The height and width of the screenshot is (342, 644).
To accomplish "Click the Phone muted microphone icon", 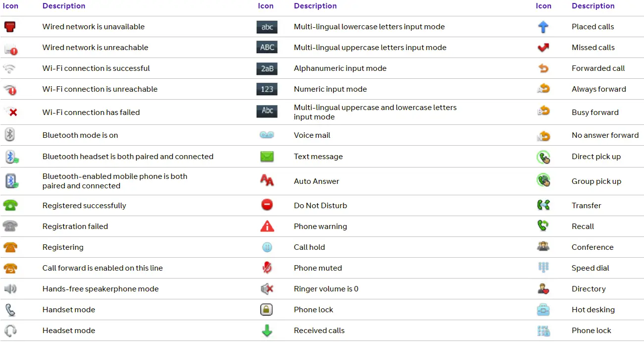I will pos(267,268).
